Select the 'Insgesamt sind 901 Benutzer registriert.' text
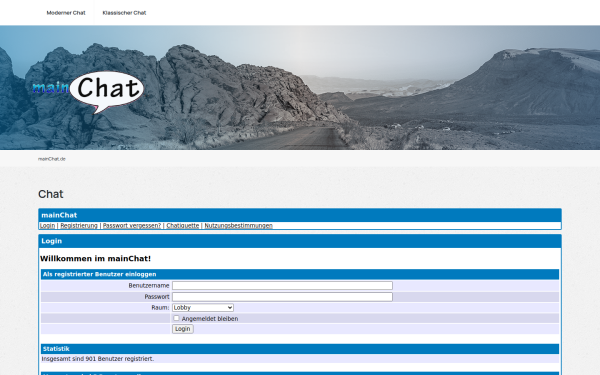600x375 pixels. tap(98, 359)
